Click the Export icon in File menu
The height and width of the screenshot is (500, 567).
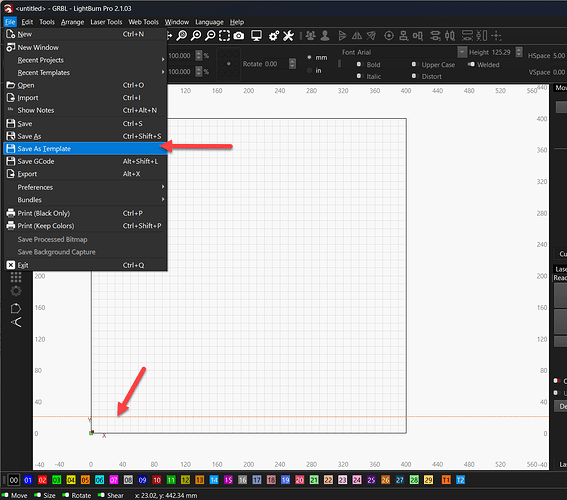tap(11, 174)
